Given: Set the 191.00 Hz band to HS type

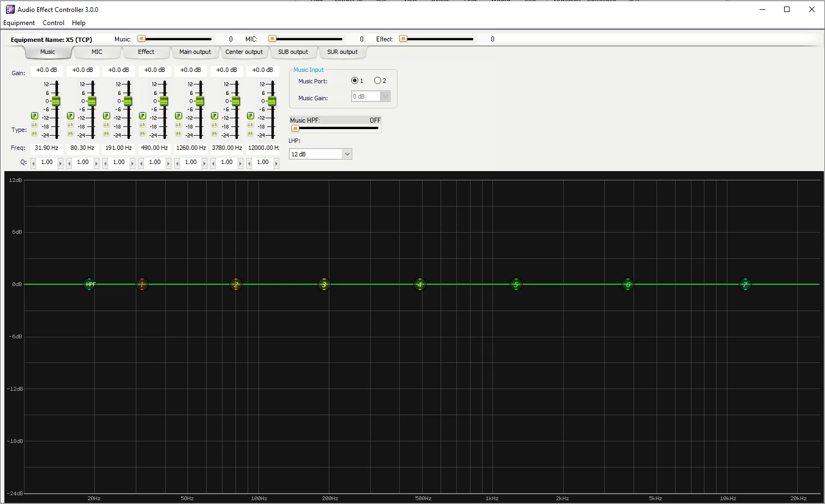Looking at the screenshot, I should pyautogui.click(x=106, y=133).
